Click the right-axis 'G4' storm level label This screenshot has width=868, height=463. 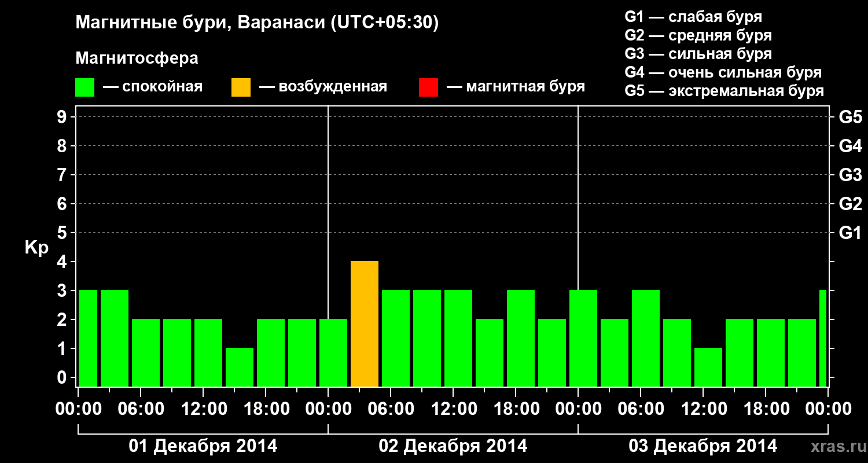[850, 146]
